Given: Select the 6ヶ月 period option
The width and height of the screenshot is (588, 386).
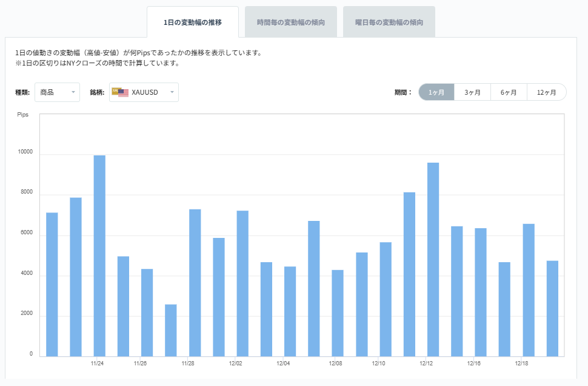Looking at the screenshot, I should [508, 92].
